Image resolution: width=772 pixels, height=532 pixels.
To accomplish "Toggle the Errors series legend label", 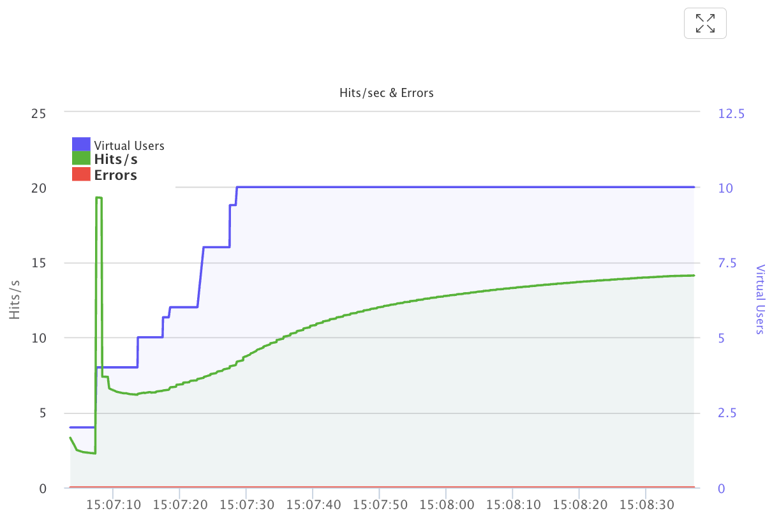I will 115,175.
